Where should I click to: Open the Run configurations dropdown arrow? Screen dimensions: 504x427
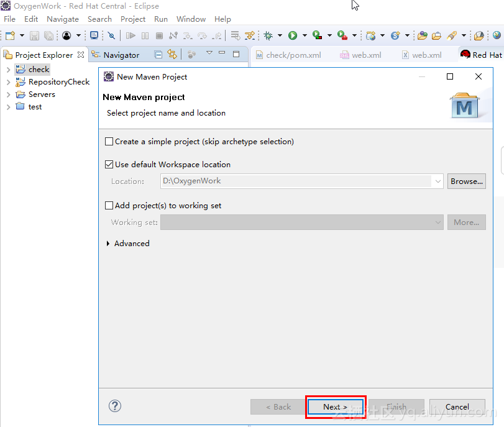305,35
